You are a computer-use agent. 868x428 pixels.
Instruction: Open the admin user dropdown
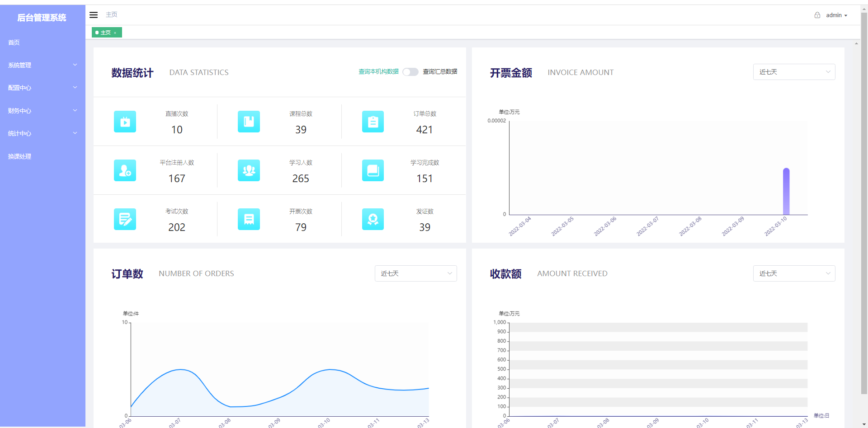coord(836,15)
